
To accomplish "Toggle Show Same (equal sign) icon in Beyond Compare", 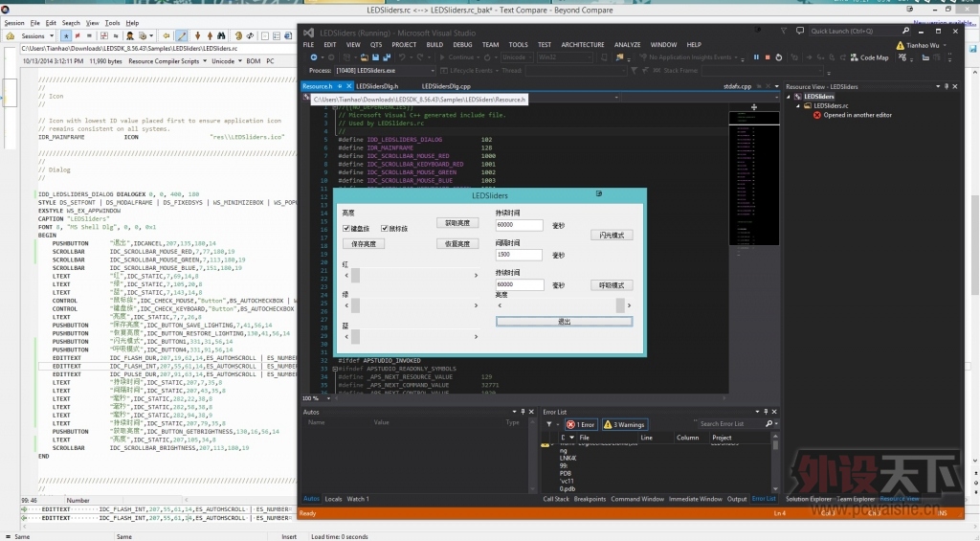I will [x=89, y=35].
